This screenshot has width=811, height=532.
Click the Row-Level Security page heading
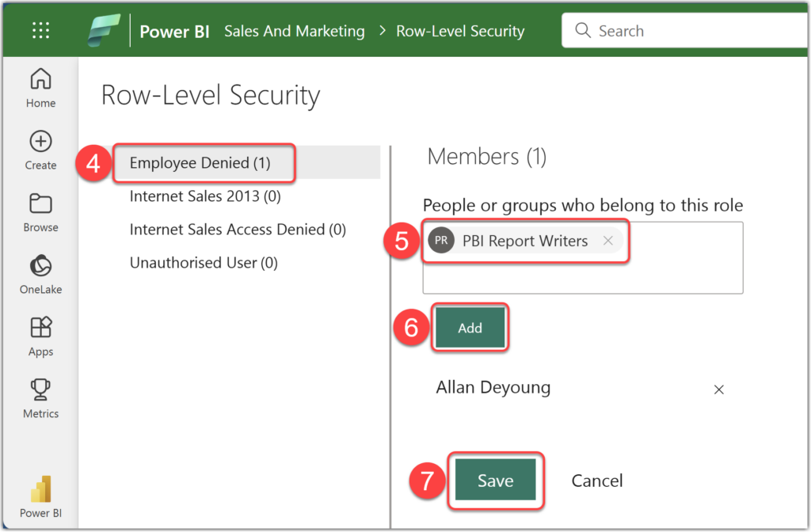pyautogui.click(x=211, y=96)
